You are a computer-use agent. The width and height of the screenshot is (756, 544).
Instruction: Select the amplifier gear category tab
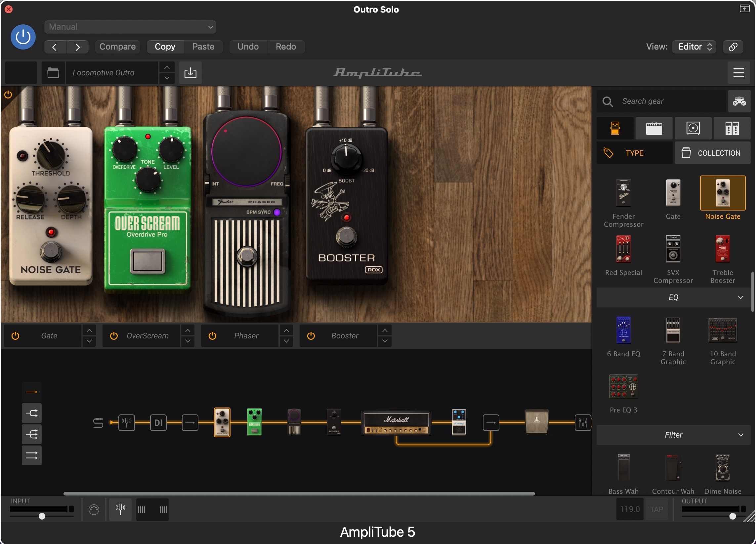(x=654, y=128)
